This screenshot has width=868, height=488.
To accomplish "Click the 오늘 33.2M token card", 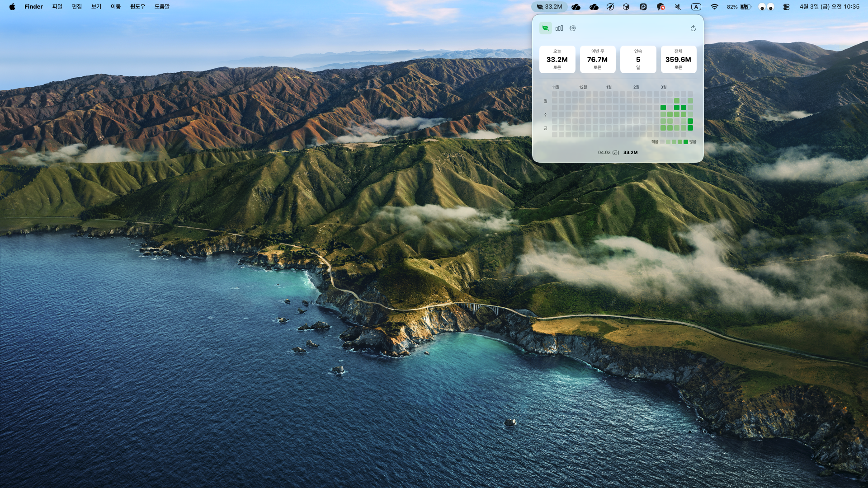I will click(x=557, y=59).
